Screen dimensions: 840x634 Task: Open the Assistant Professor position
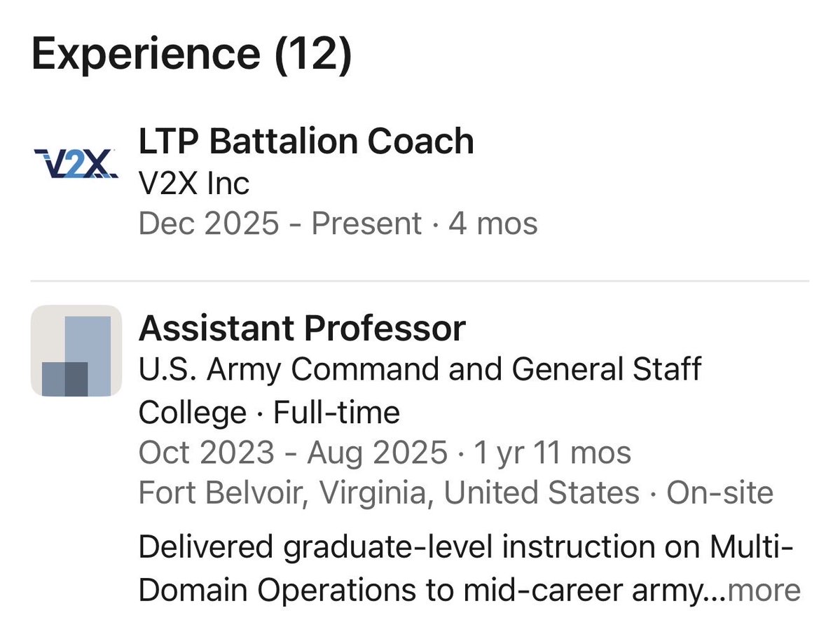click(x=302, y=329)
